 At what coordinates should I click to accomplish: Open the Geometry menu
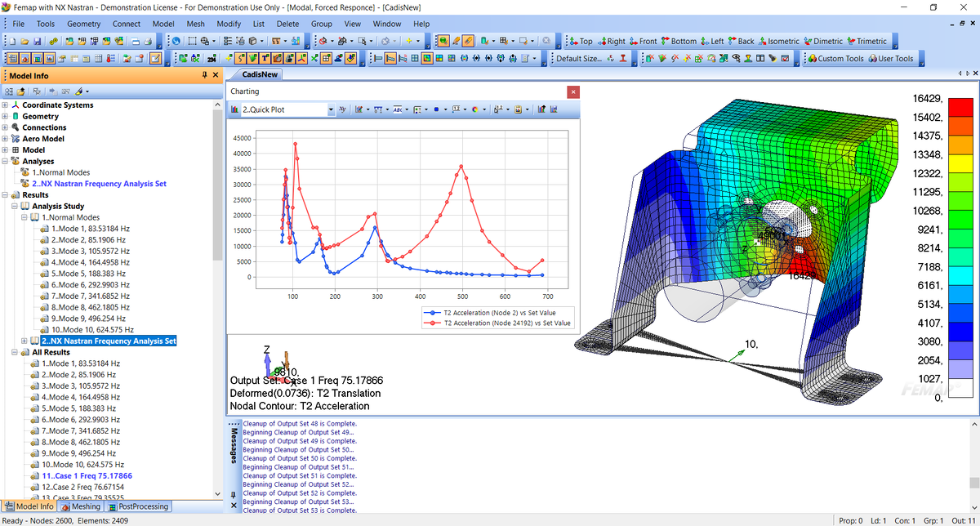click(x=84, y=24)
